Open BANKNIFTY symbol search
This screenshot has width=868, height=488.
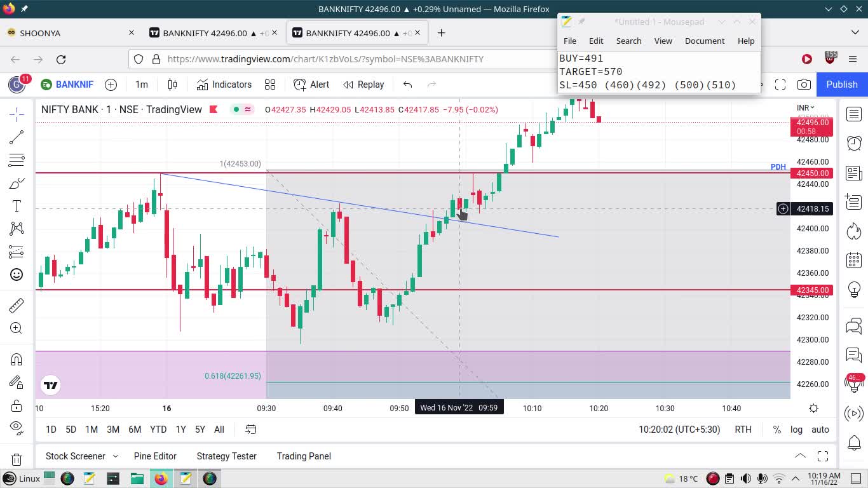coord(67,85)
